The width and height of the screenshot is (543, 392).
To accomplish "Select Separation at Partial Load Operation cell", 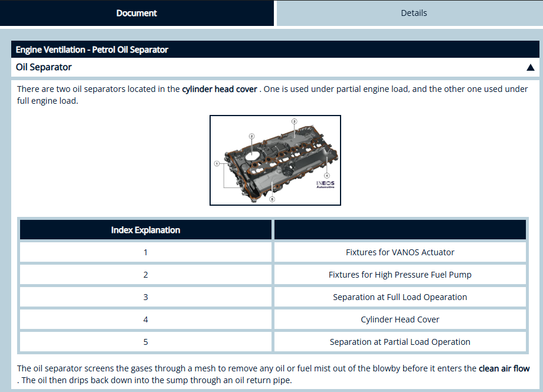I will tap(400, 342).
